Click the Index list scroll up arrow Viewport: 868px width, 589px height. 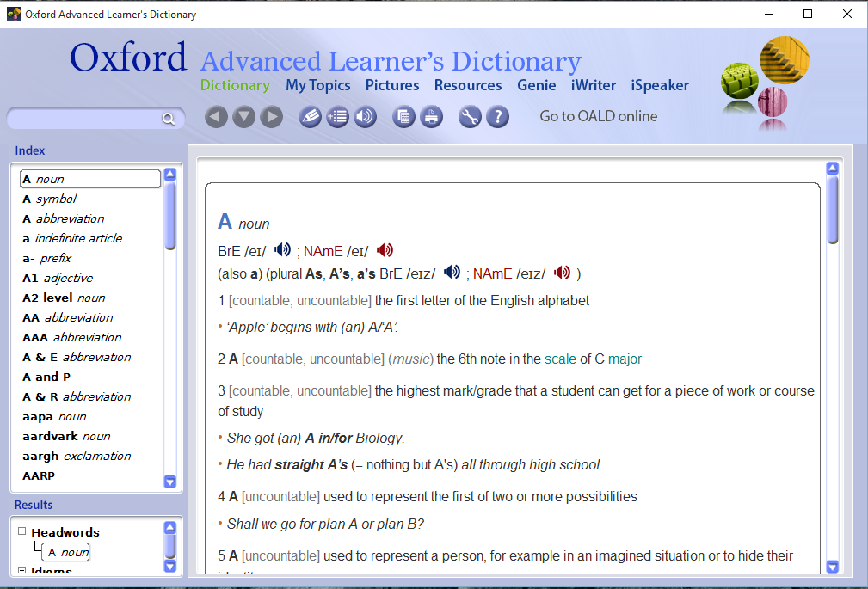click(170, 175)
